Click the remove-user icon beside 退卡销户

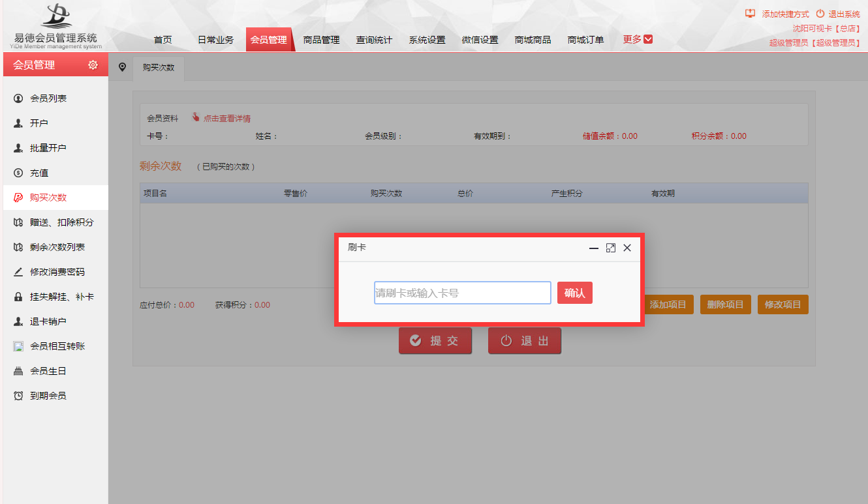[x=18, y=321]
